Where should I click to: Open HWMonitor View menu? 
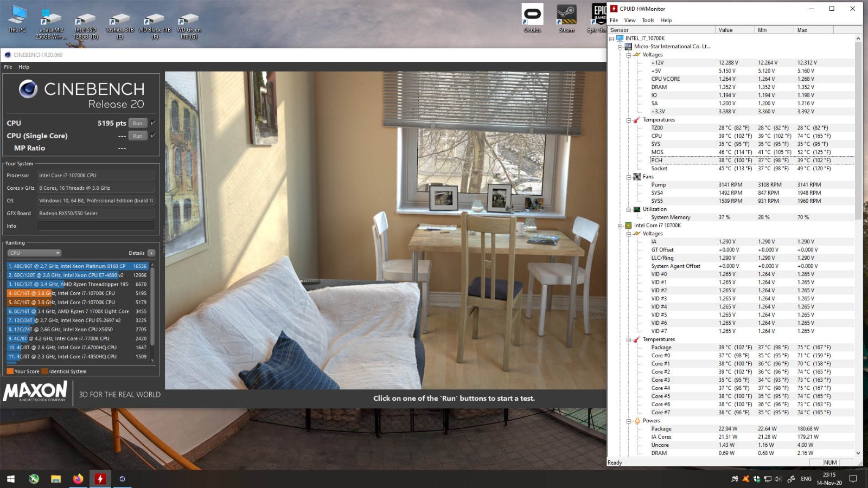[x=630, y=21]
